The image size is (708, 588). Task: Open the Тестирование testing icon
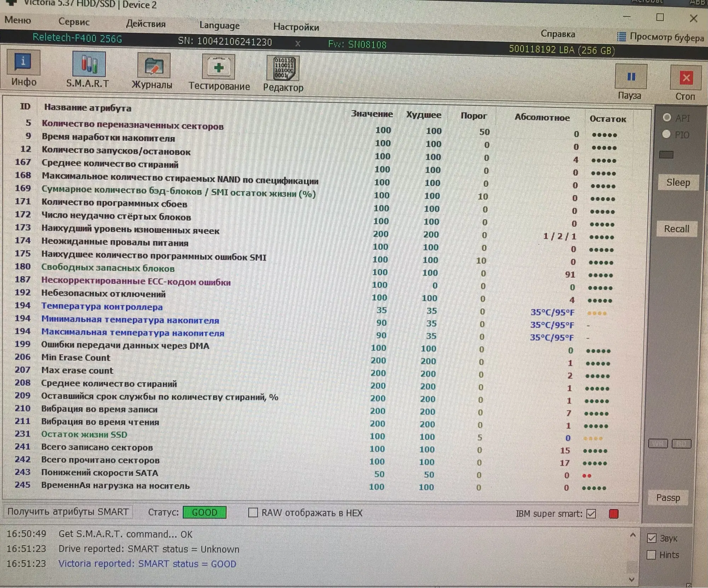[218, 67]
